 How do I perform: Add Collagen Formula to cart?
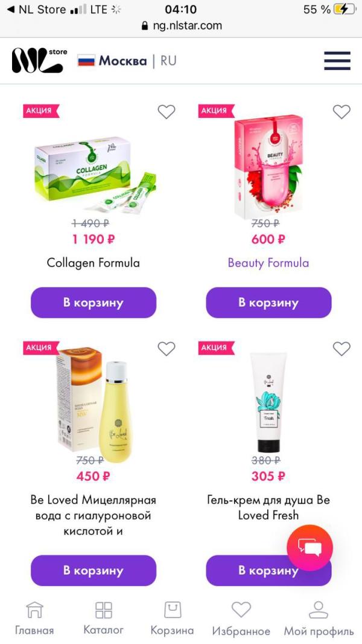point(94,303)
